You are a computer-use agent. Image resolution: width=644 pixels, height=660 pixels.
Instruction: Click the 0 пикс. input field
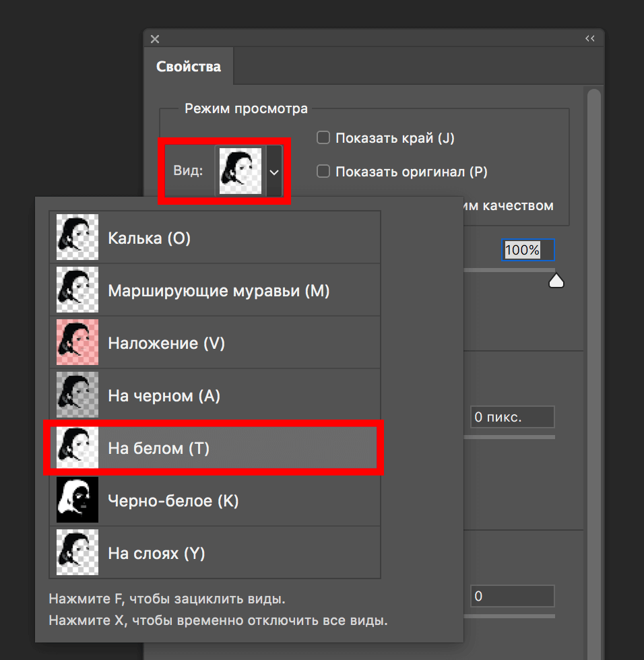(x=512, y=417)
